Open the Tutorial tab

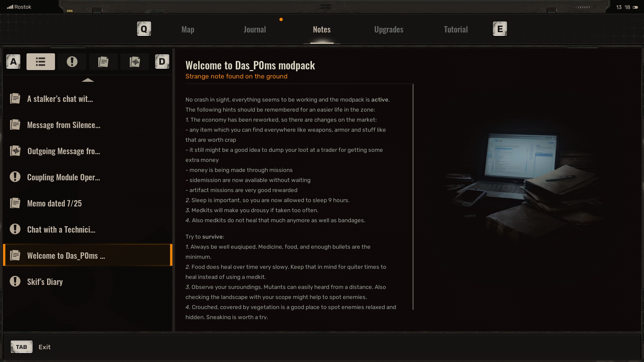(x=455, y=29)
